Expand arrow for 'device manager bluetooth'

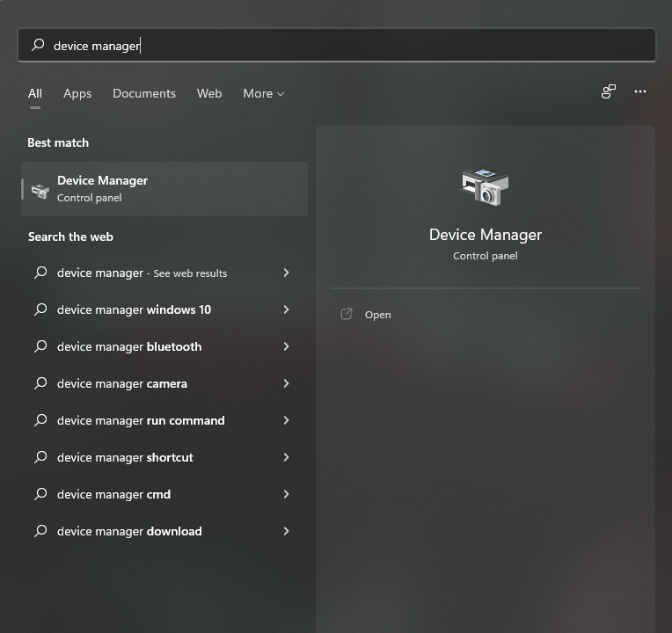286,346
